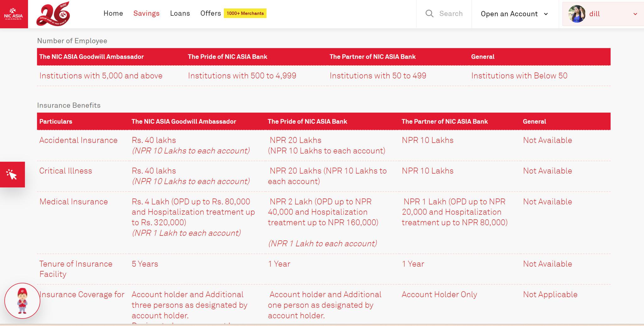This screenshot has width=644, height=326.
Task: Click the NIC ASIA bank logo
Action: click(14, 14)
